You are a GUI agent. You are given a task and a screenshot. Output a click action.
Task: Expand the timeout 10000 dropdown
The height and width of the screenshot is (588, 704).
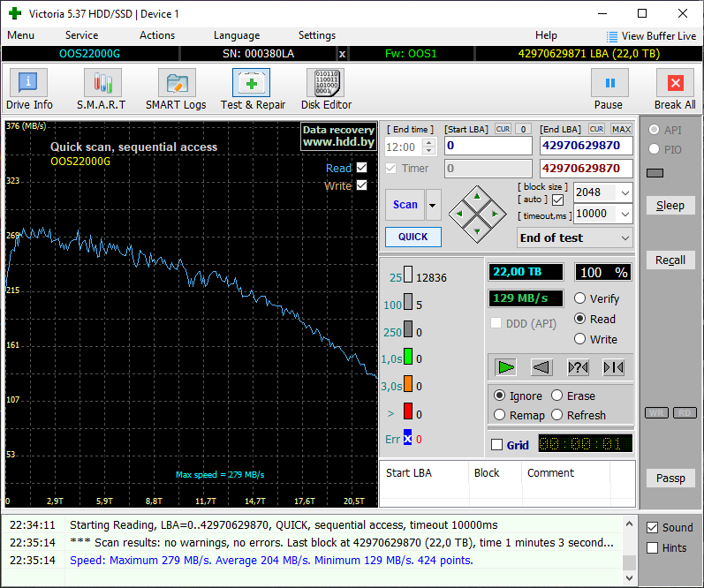pos(625,214)
